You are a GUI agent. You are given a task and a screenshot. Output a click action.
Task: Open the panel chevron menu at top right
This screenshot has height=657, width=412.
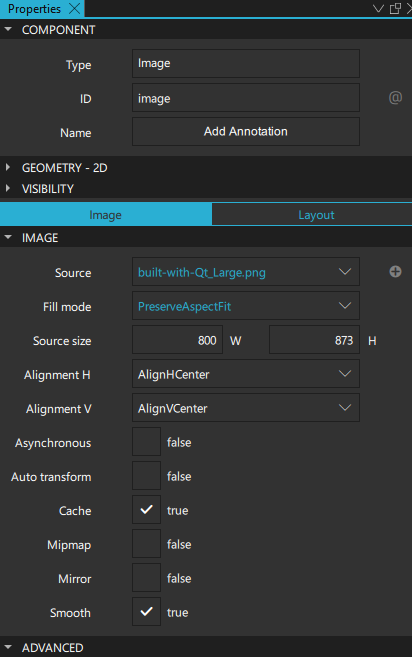tap(378, 8)
